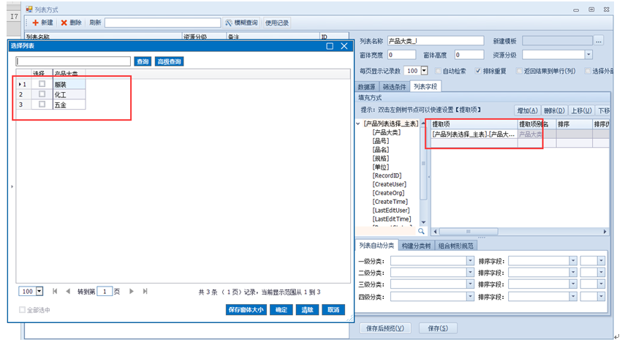This screenshot has width=644, height=345.
Task: Click the 确定 button in dialog
Action: [x=281, y=310]
